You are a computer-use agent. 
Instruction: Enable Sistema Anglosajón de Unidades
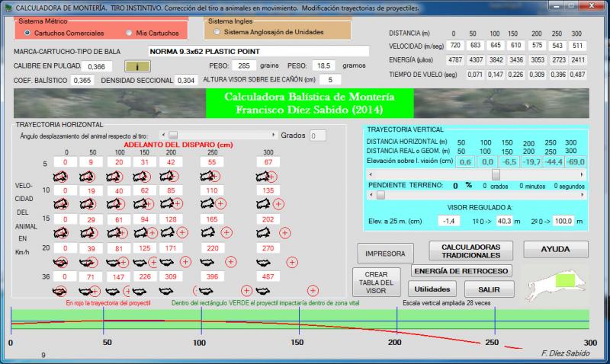218,33
